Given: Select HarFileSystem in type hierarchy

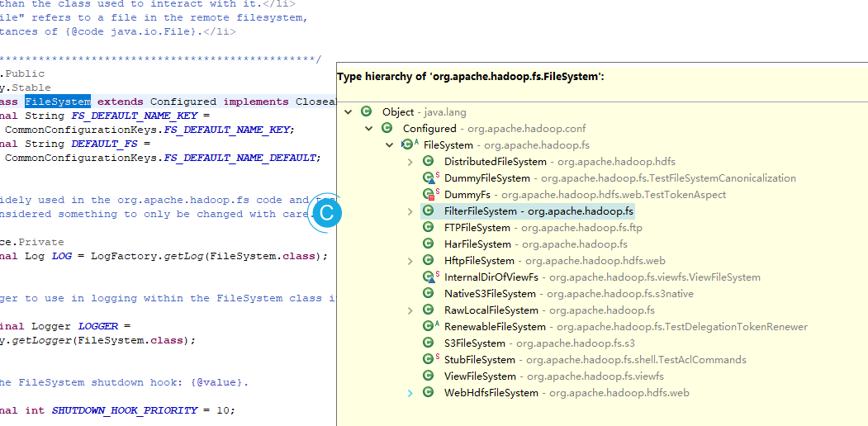Looking at the screenshot, I should pos(477,244).
